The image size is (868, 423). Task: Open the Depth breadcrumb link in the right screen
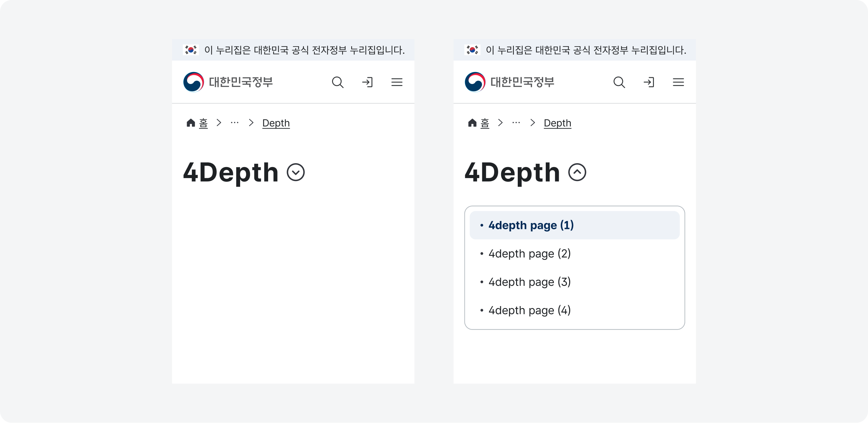(557, 123)
